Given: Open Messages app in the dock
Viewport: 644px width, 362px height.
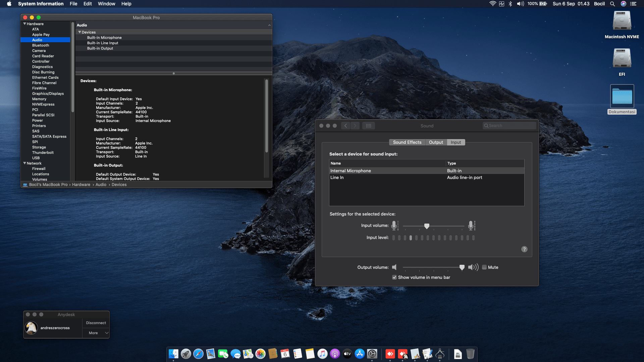Looking at the screenshot, I should 235,354.
